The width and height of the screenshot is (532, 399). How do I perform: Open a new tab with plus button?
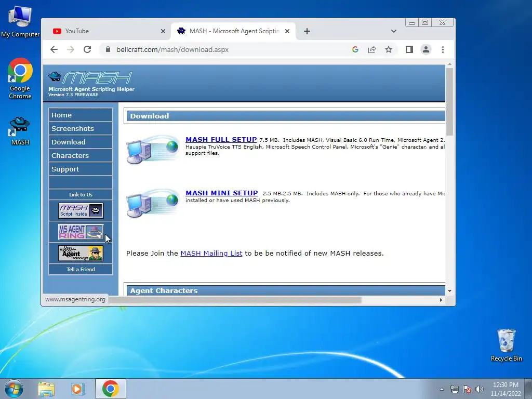point(307,31)
